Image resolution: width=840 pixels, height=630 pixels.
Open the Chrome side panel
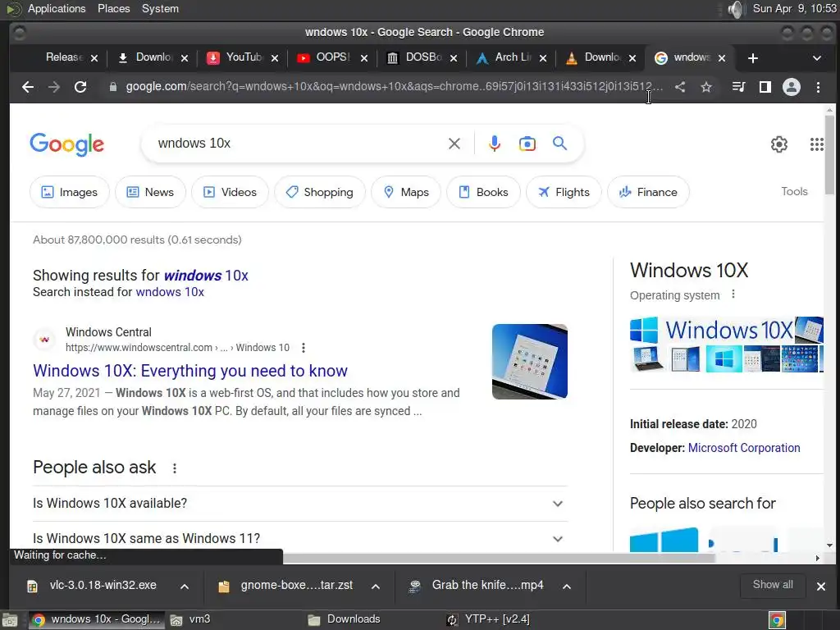tap(765, 87)
